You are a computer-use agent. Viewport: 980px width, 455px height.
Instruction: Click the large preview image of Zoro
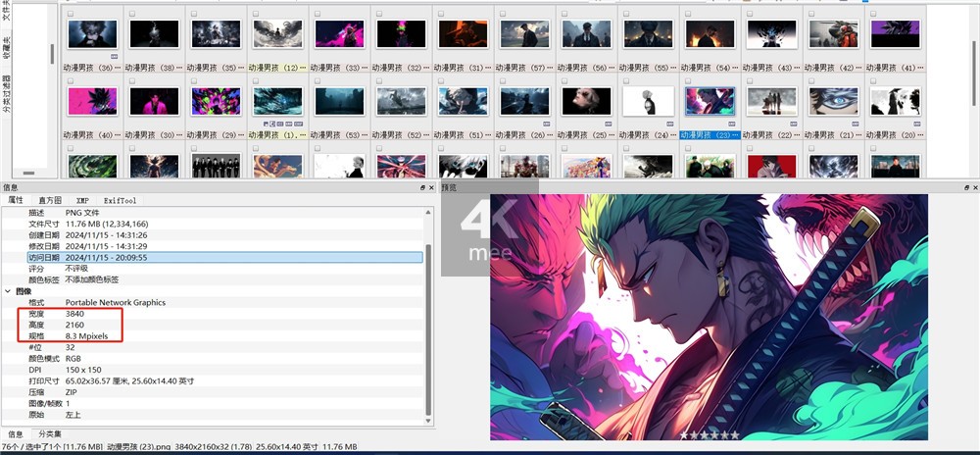(x=709, y=317)
